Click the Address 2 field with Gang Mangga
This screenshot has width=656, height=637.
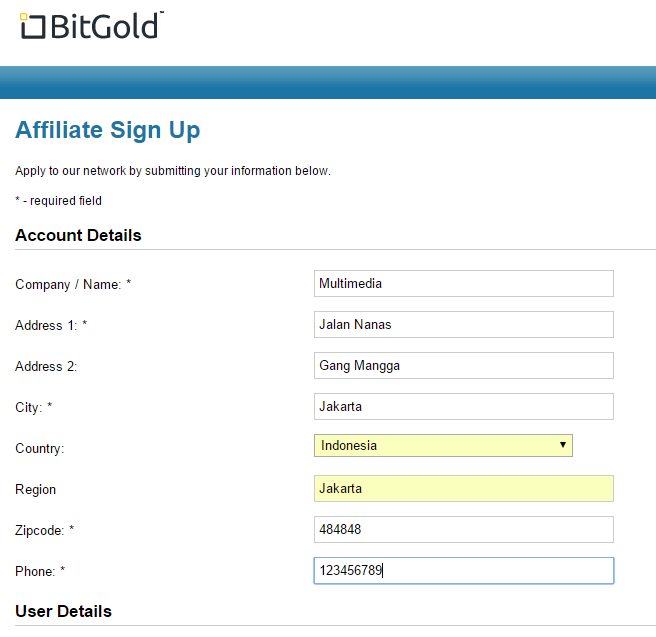463,366
